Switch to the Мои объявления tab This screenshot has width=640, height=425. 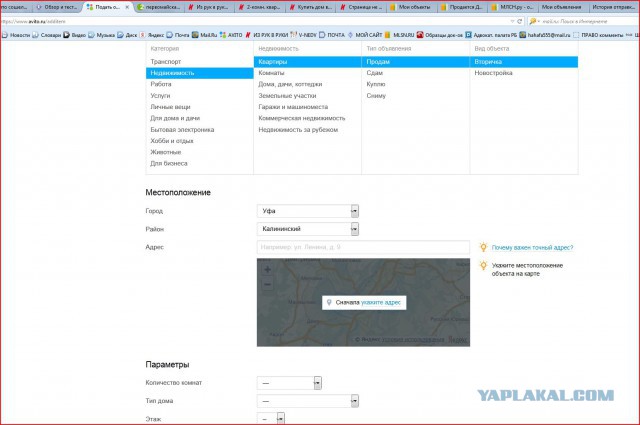click(x=563, y=7)
